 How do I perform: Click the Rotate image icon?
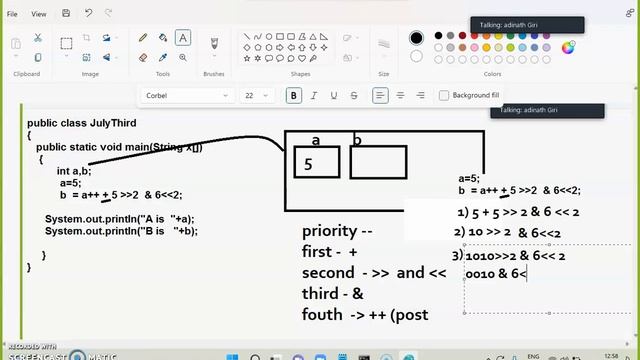pyautogui.click(x=106, y=38)
